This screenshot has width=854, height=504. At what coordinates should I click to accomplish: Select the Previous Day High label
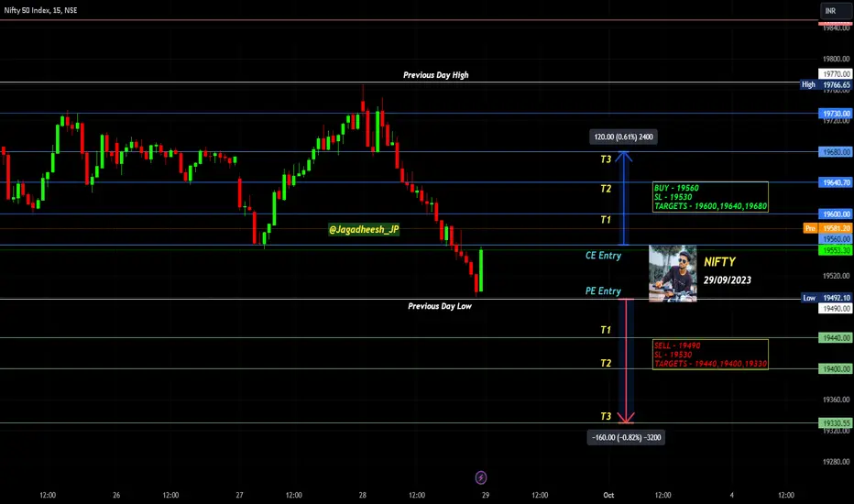[436, 75]
